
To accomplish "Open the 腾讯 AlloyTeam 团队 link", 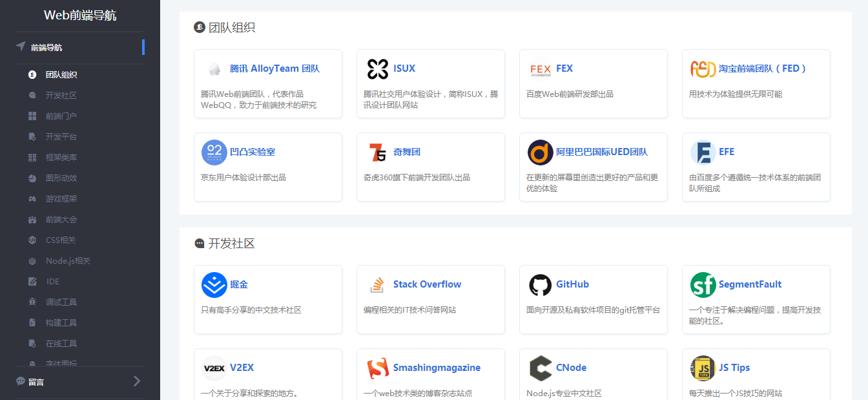I will 274,68.
